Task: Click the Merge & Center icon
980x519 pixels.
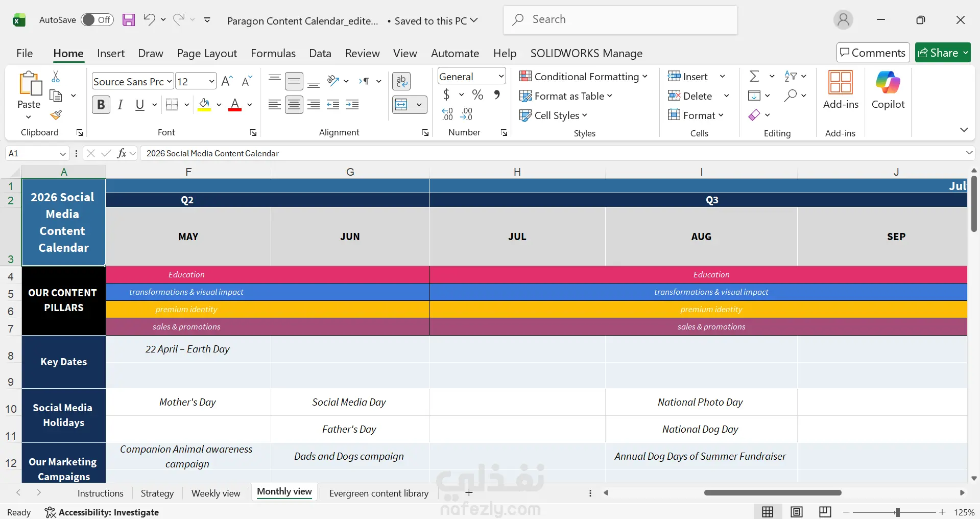Action: point(402,105)
